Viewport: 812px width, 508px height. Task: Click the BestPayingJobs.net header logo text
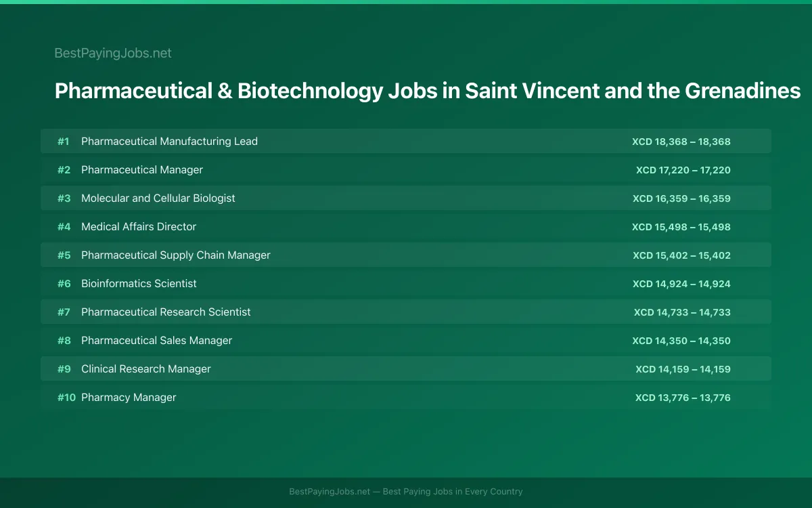113,53
